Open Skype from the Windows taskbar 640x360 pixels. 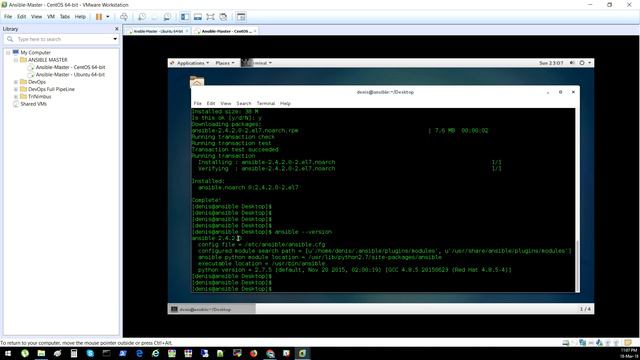tap(90, 353)
